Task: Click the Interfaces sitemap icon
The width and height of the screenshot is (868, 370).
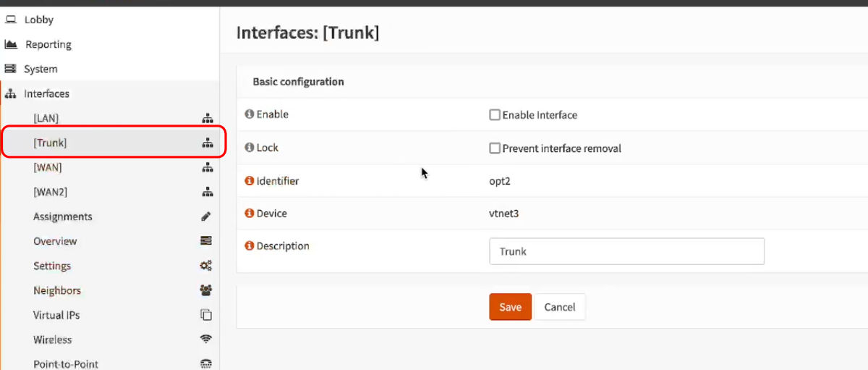Action: click(x=10, y=94)
